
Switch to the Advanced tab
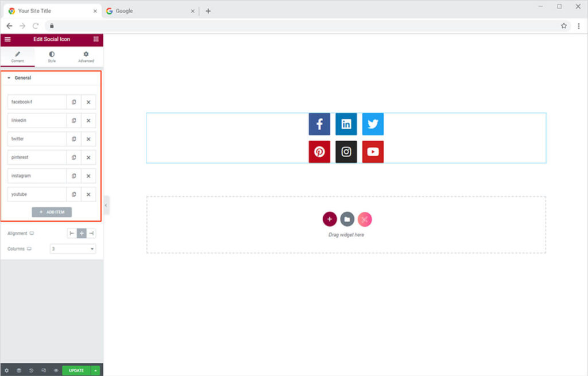[86, 57]
